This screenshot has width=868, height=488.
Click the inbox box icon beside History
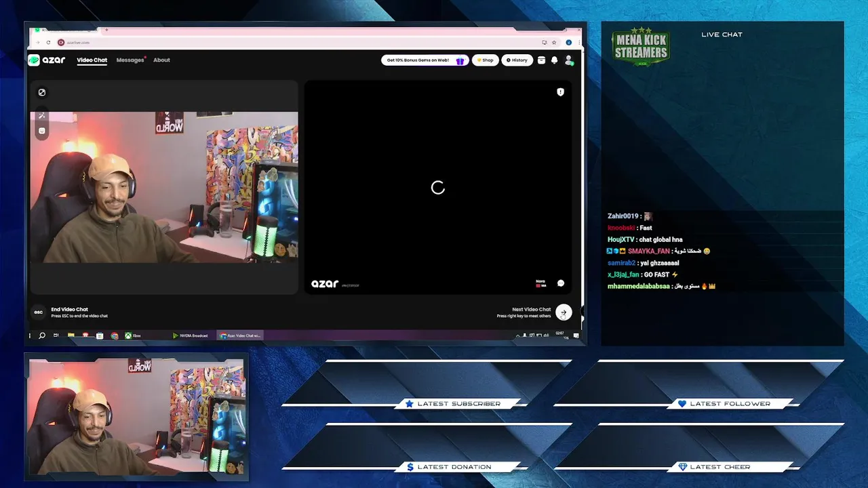(541, 60)
